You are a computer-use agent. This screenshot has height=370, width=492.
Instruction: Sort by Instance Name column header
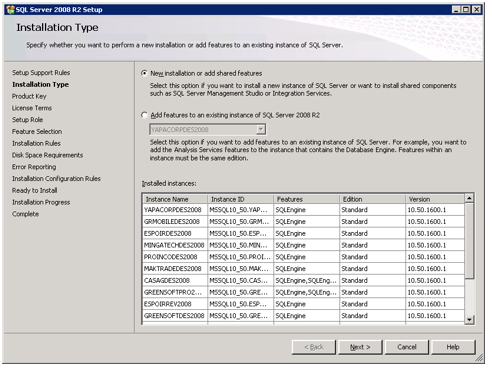[175, 199]
